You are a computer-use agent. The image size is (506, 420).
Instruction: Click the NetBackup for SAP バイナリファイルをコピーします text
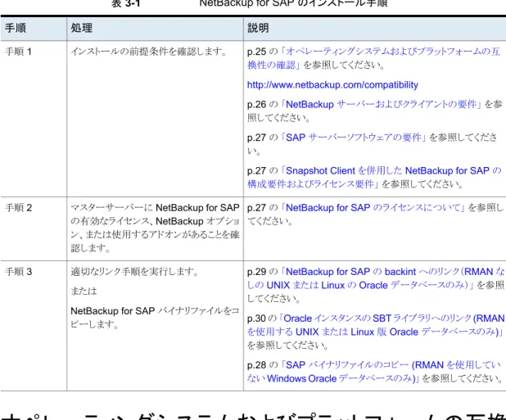pos(155,318)
